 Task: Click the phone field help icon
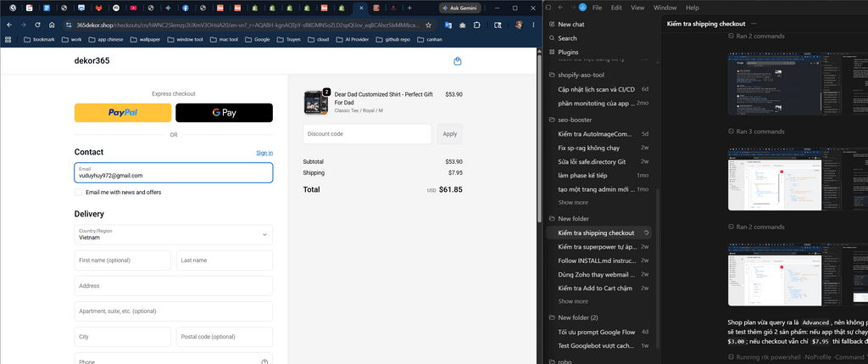tap(264, 361)
